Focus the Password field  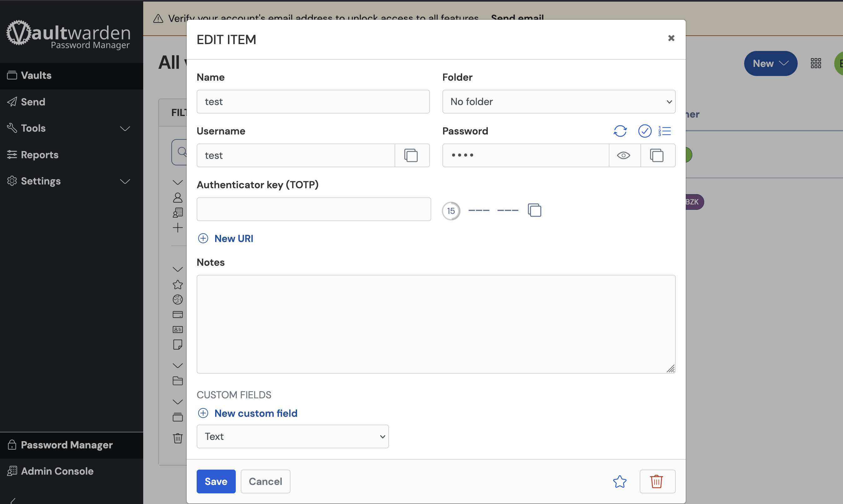coord(525,156)
